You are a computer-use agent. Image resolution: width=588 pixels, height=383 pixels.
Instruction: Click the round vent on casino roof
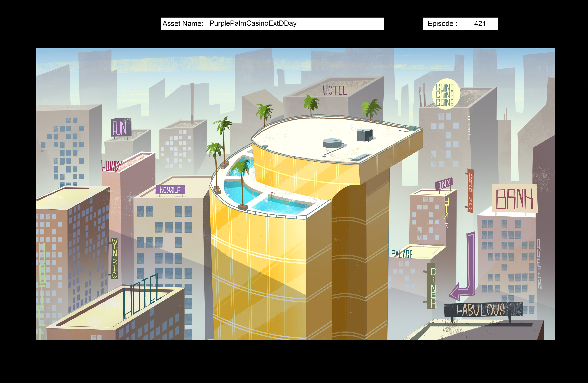point(332,143)
